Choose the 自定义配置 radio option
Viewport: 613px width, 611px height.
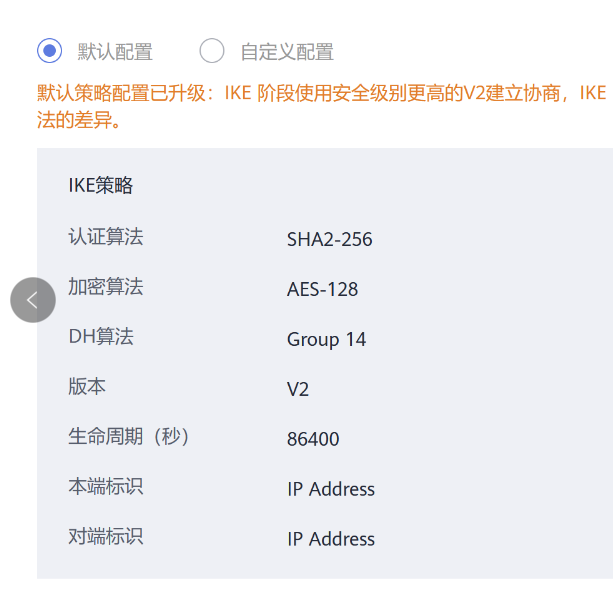pyautogui.click(x=212, y=51)
